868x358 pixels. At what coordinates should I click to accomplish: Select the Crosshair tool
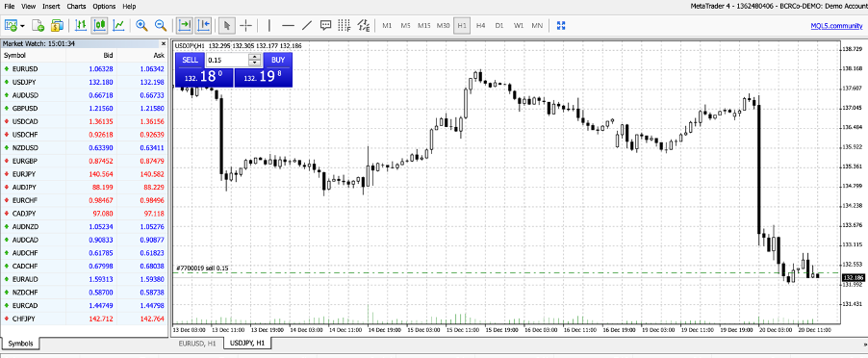click(x=246, y=25)
